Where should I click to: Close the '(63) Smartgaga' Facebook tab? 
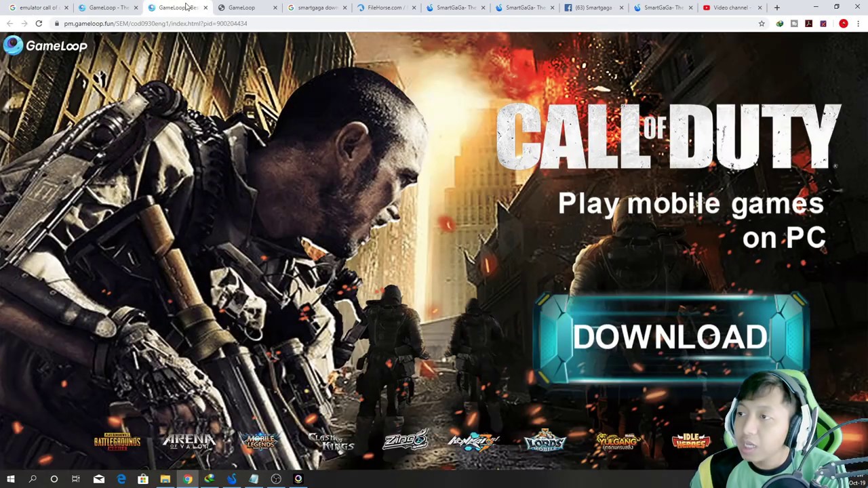pos(621,7)
